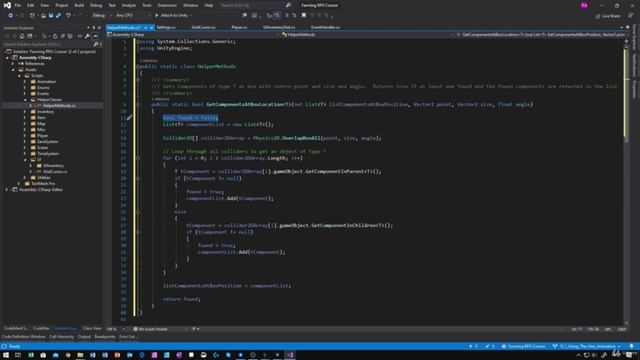Expand the Animation folder
Screen dimensions: 640x360
pyautogui.click(x=25, y=82)
